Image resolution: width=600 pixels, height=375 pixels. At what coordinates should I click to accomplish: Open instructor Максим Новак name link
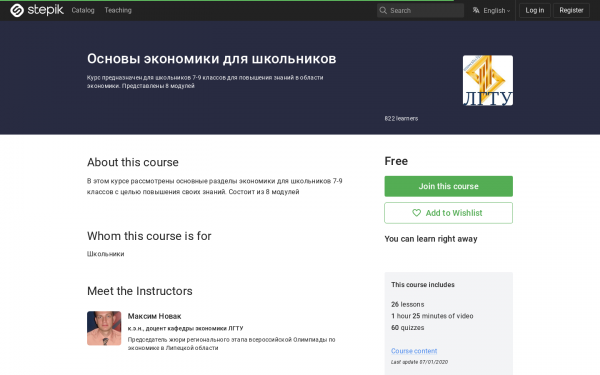(x=154, y=316)
